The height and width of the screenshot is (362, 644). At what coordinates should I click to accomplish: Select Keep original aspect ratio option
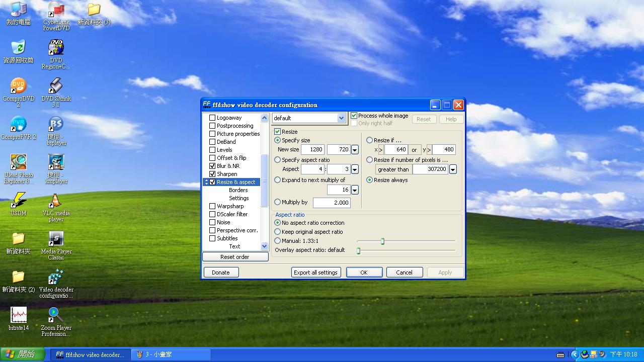tap(278, 232)
